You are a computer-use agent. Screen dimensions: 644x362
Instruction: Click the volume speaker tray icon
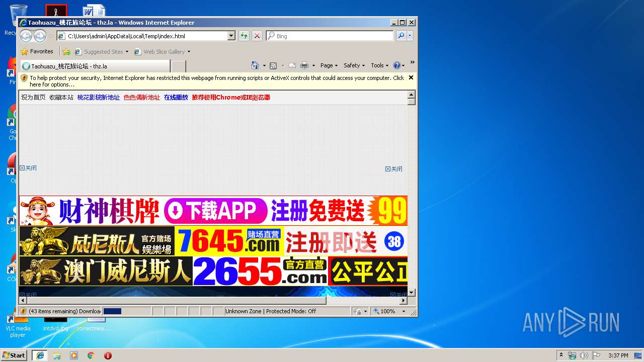click(584, 355)
